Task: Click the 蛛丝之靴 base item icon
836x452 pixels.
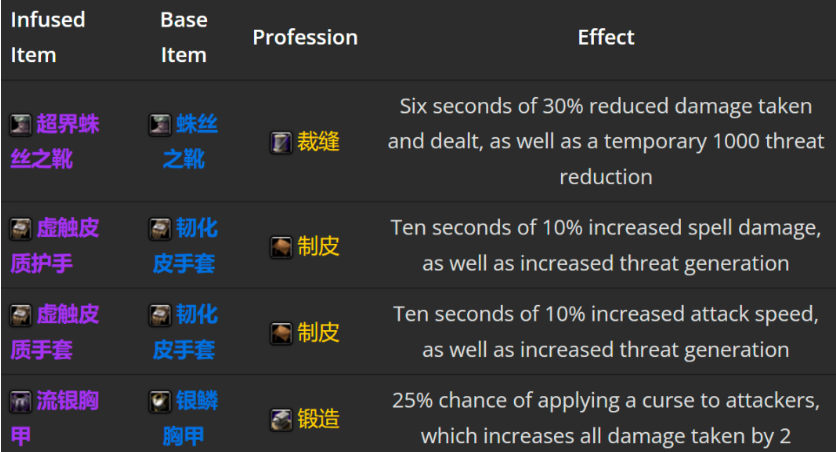Action: [x=160, y=125]
